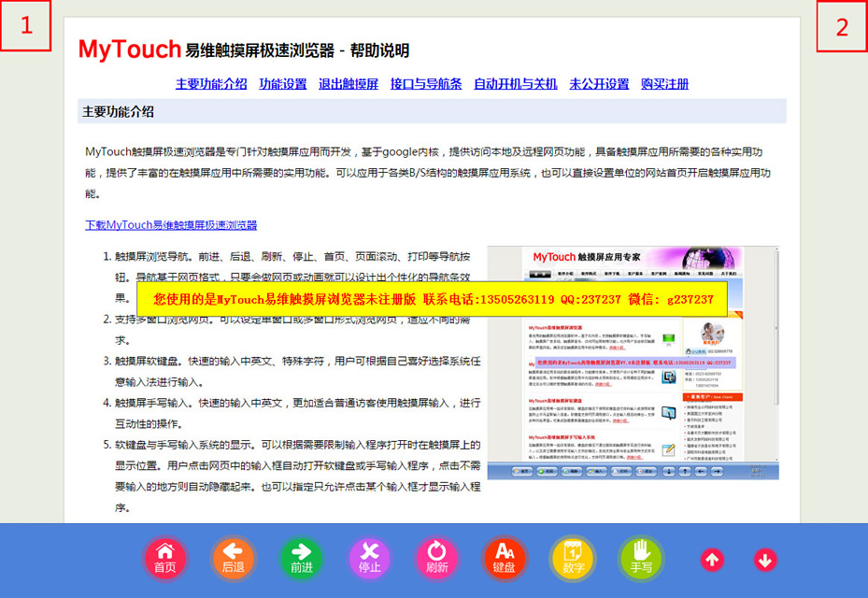
Task: View the 未公开设置 section
Action: pyautogui.click(x=599, y=83)
